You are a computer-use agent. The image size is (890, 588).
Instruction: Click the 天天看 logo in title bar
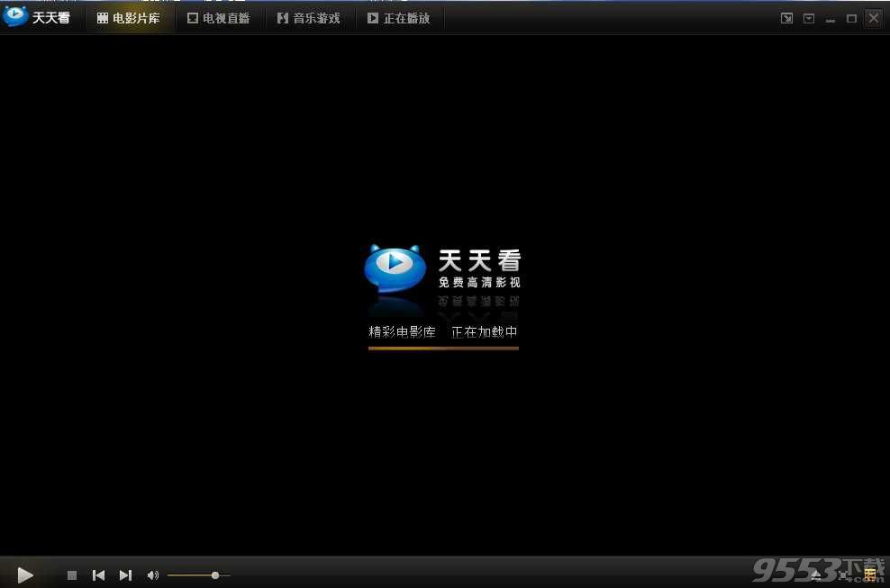click(37, 17)
